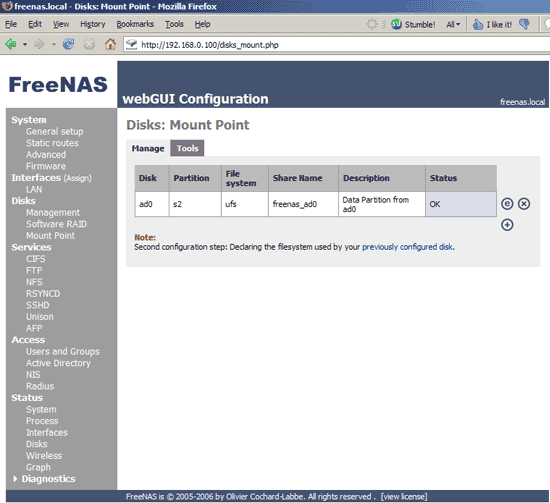Switch to the Tools tab
Image resolution: width=550 pixels, height=503 pixels.
187,148
